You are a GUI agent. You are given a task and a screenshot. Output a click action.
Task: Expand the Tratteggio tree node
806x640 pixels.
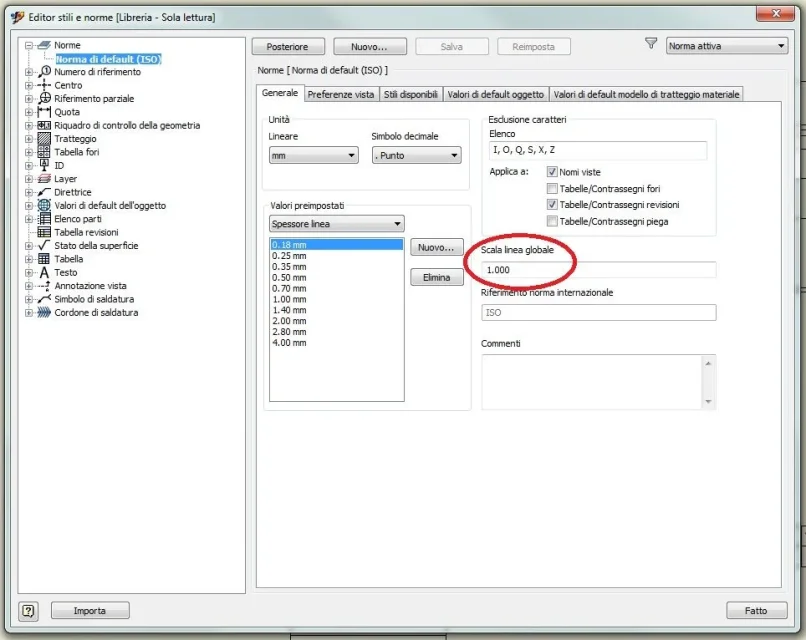point(29,138)
